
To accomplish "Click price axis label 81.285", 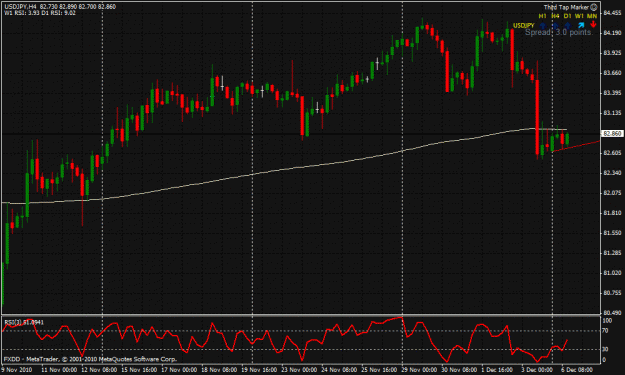I will click(612, 253).
